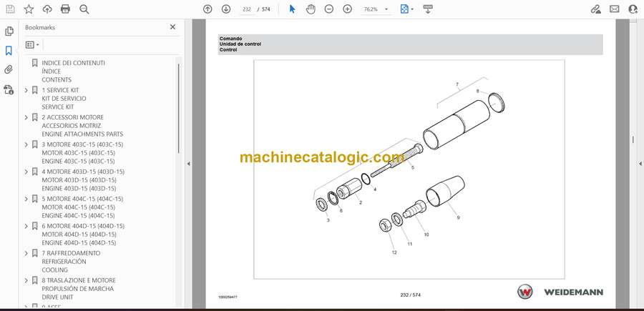
Task: Expand right tools pane arrow
Action: pyautogui.click(x=640, y=164)
